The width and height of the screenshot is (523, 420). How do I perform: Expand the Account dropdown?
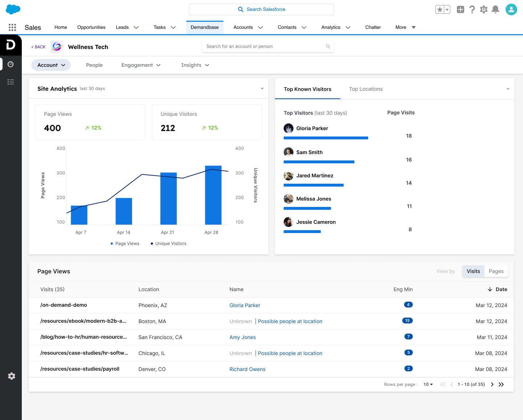(x=51, y=65)
